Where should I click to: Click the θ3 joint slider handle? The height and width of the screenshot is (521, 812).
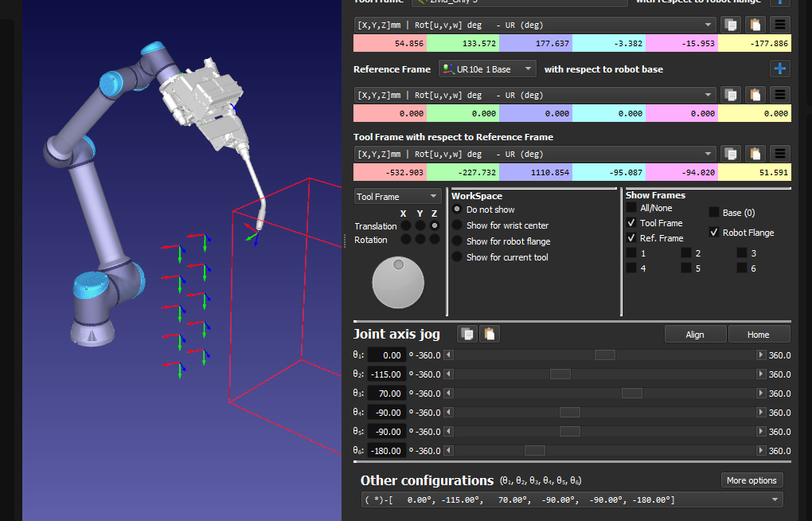point(631,394)
